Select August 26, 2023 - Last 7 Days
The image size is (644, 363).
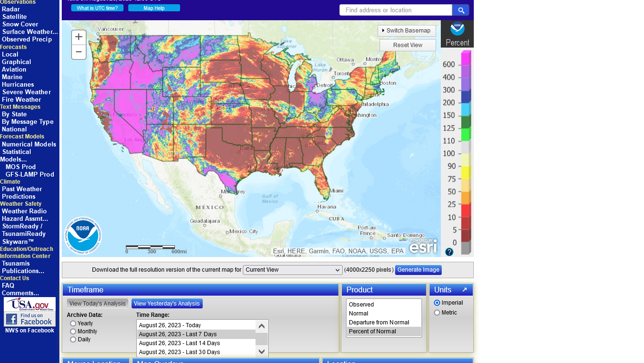196,334
